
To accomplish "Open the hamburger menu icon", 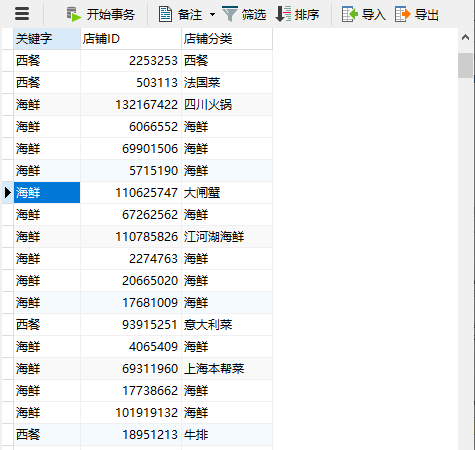I will 22,14.
